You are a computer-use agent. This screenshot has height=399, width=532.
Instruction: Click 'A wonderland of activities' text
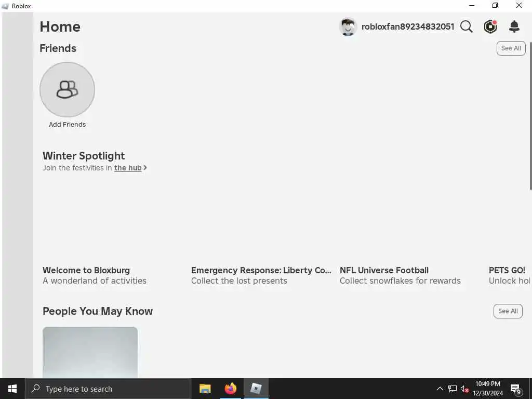pos(95,281)
